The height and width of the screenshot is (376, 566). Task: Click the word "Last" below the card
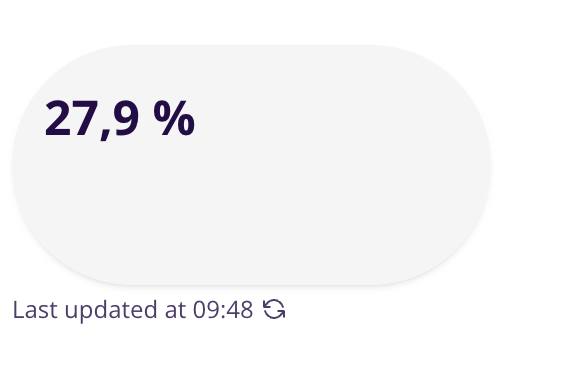coord(35,310)
